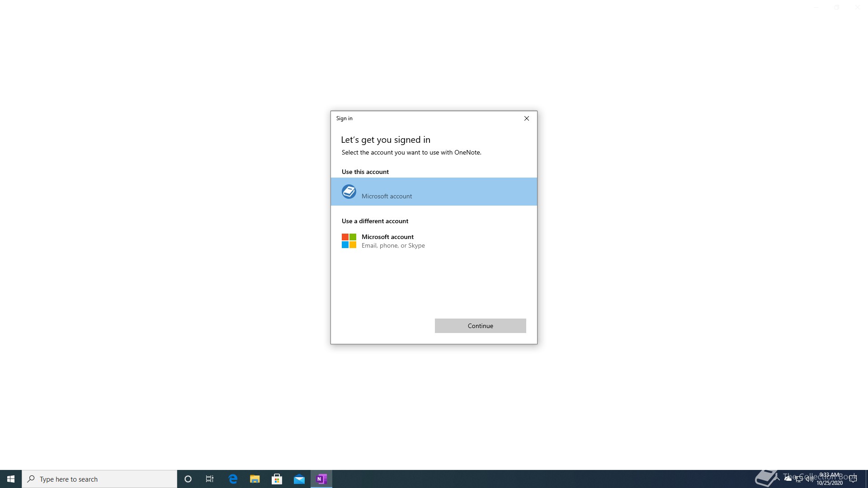Close the Sign in dialog
The width and height of the screenshot is (868, 488).
pos(526,118)
